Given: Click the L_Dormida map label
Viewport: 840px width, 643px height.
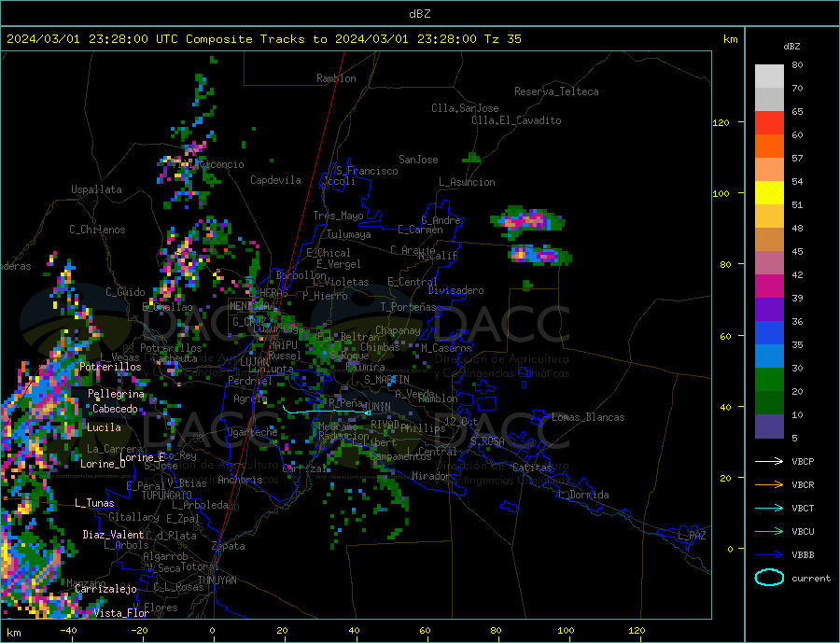Looking at the screenshot, I should [584, 495].
